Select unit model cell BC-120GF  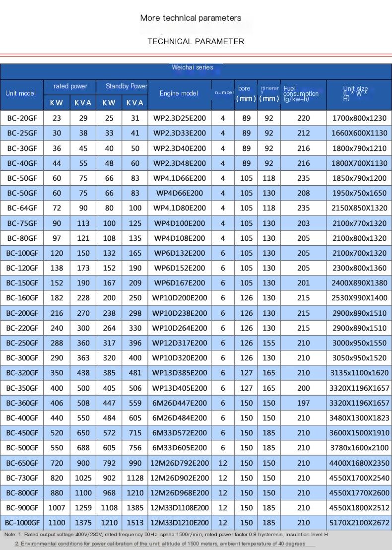(x=22, y=268)
